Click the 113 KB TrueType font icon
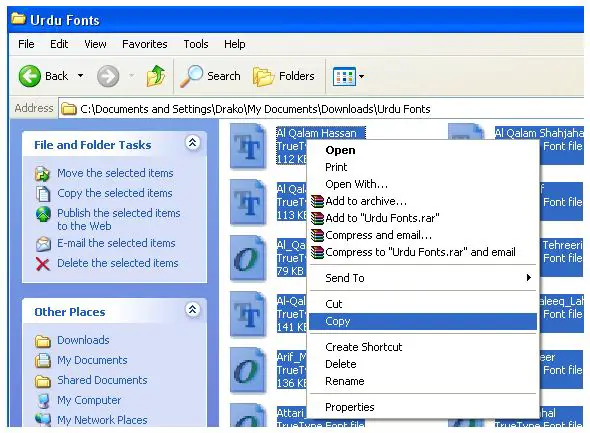The height and width of the screenshot is (433, 590). click(x=248, y=202)
